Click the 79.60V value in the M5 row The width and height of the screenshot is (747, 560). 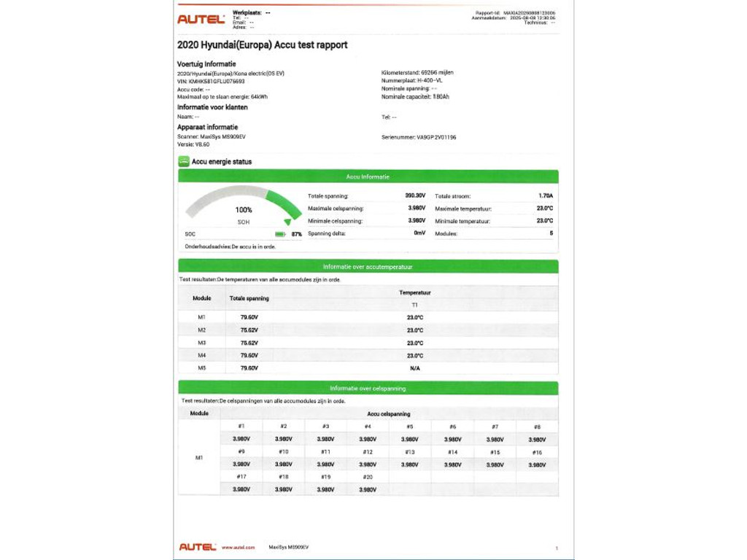249,368
